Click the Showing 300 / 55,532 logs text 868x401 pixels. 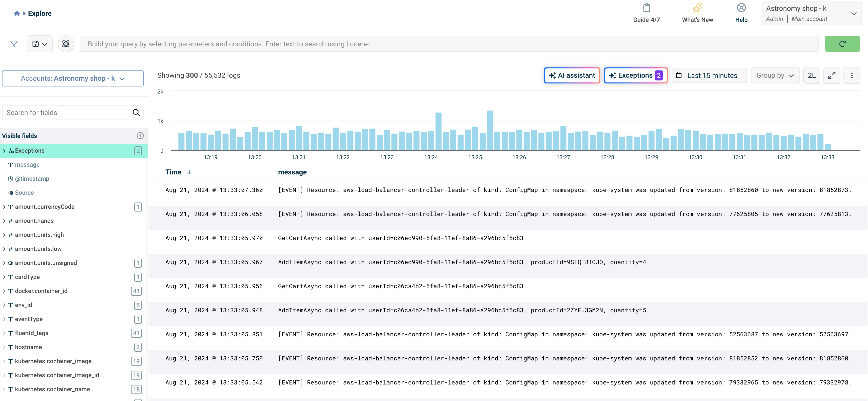tap(198, 75)
